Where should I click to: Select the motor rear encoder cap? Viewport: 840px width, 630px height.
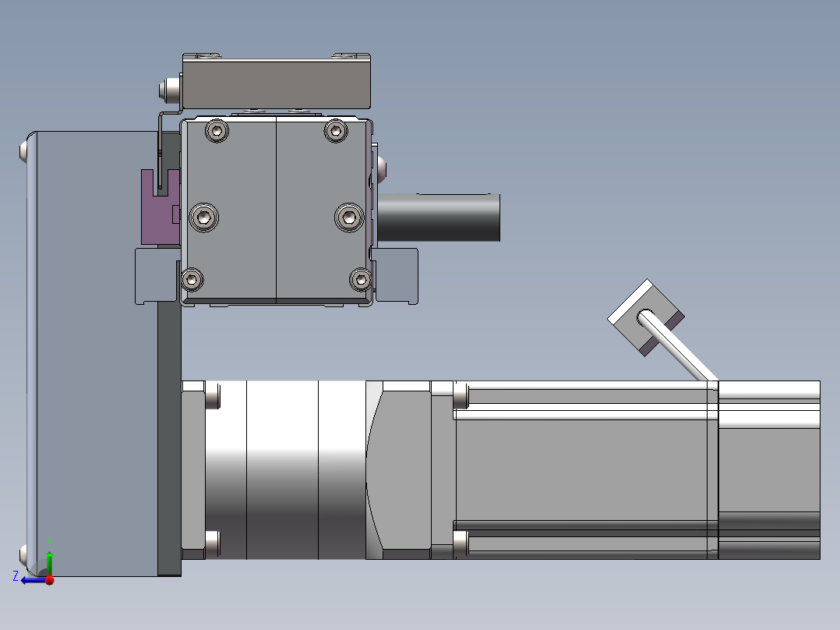pyautogui.click(x=769, y=470)
